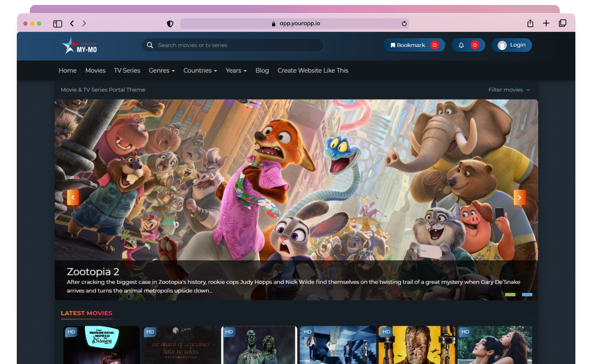Viewport: 589px width, 364px height.
Task: Select the blue slide indicator
Action: (527, 295)
